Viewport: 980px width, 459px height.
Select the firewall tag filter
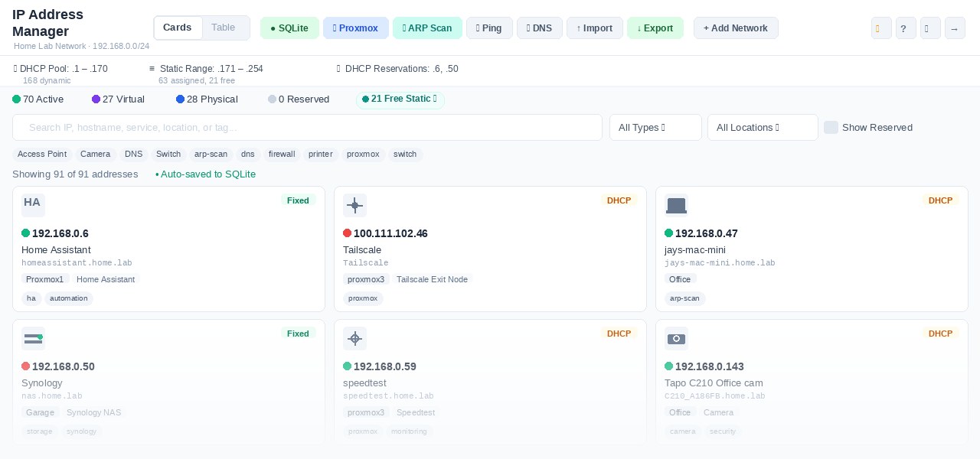[x=282, y=155]
